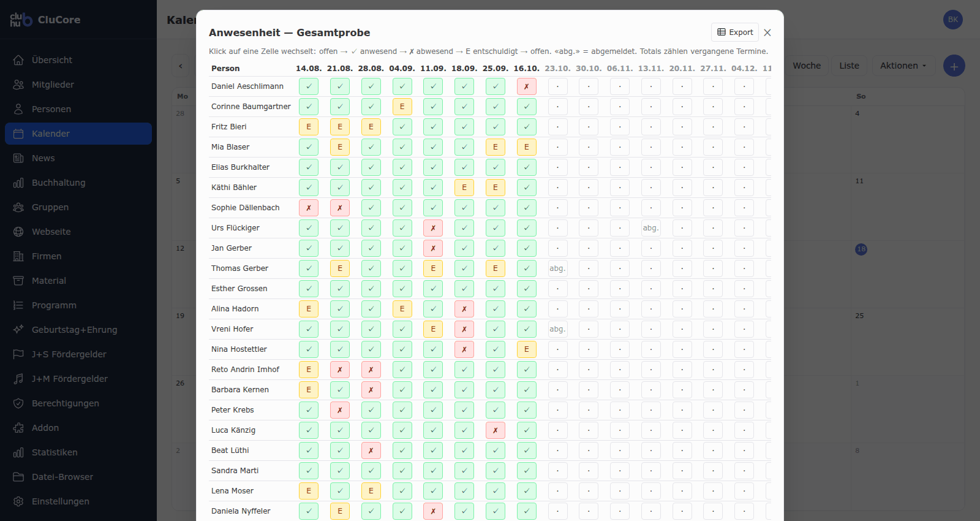Open the BK user avatar menu
Image resolution: width=980 pixels, height=521 pixels.
pos(953,20)
